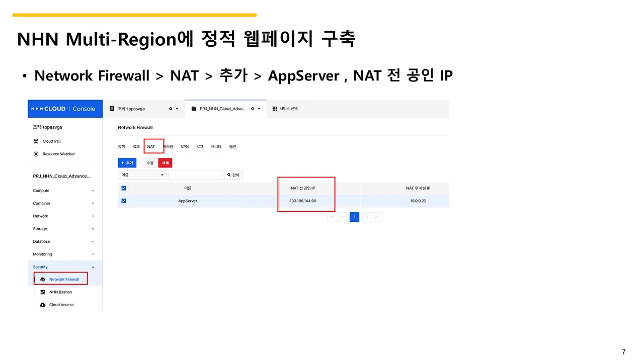
Task: Click the 검색 search button
Action: 233,175
